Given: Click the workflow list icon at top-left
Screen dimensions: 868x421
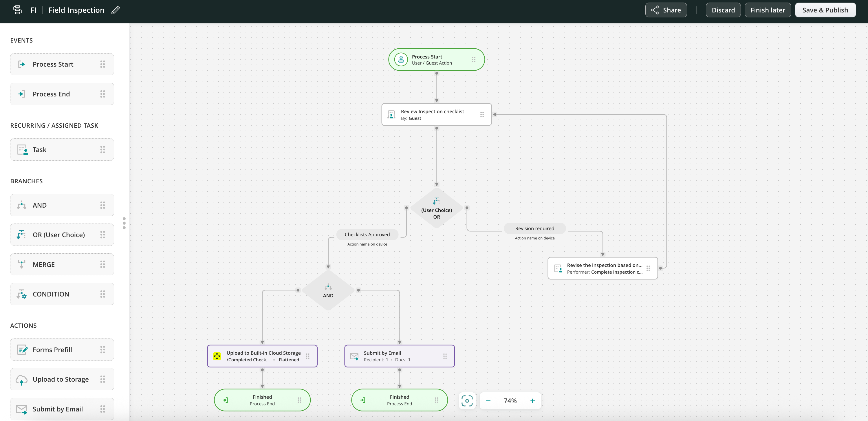Looking at the screenshot, I should (x=17, y=10).
